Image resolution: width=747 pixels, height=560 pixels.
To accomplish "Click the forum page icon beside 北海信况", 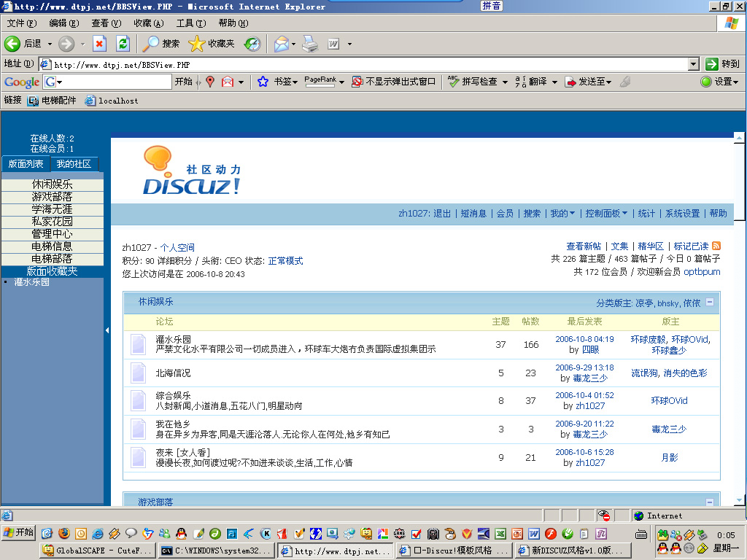I will (138, 373).
